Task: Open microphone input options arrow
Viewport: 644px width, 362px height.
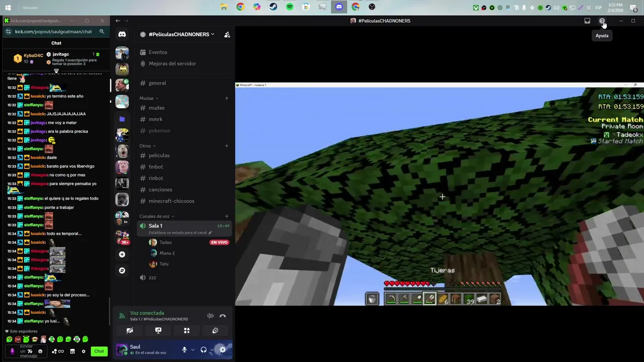Action: pos(193,350)
